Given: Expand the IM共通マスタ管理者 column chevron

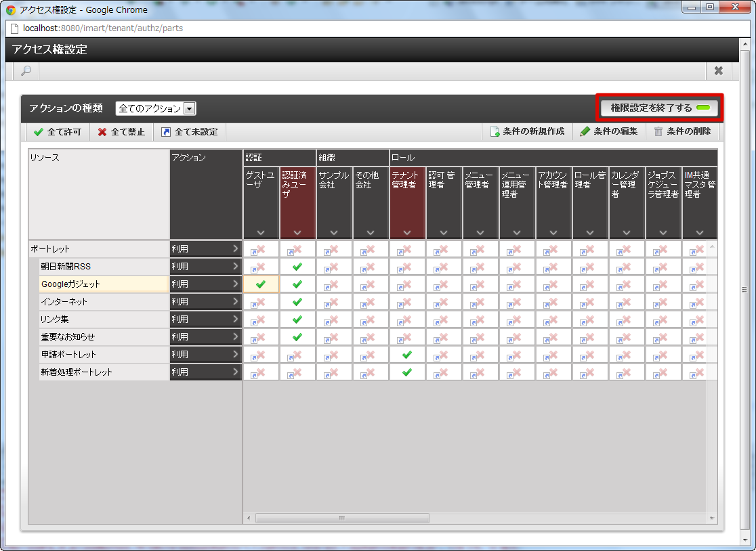Looking at the screenshot, I should (700, 233).
